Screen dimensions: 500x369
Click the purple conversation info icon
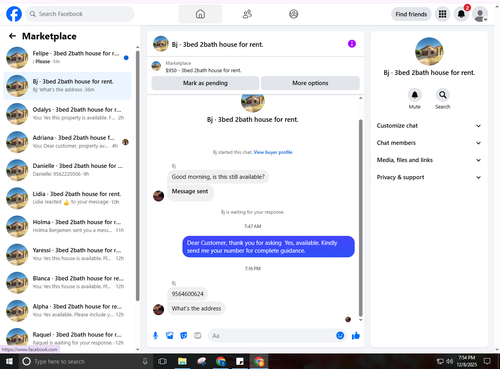[x=352, y=44]
